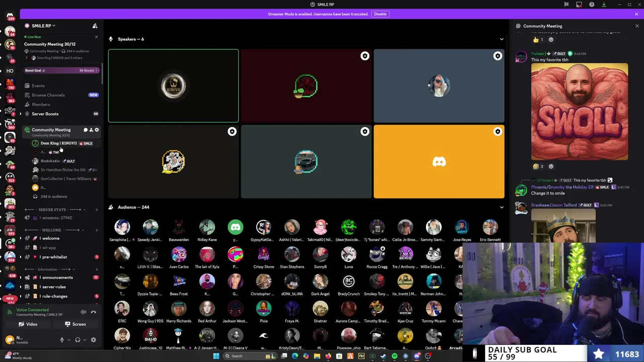Open input device options arrow beside microphone

tap(68, 340)
